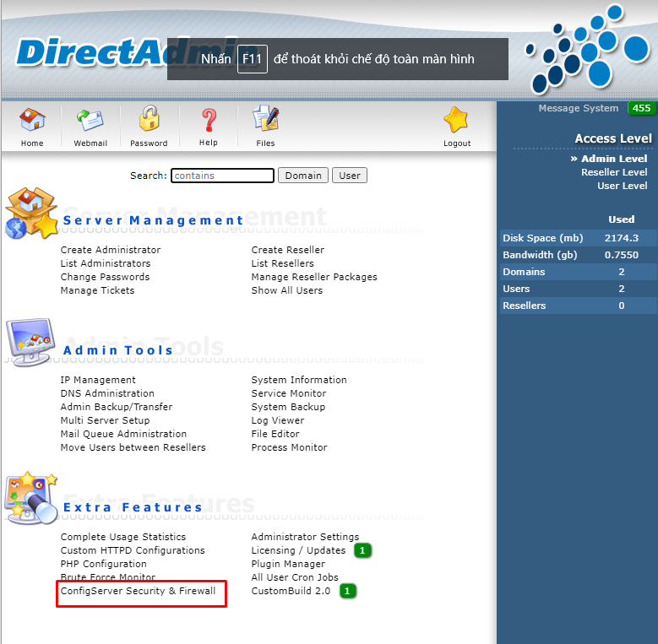Click the Admin Tools monitor icon
The image size is (658, 644).
point(30,342)
